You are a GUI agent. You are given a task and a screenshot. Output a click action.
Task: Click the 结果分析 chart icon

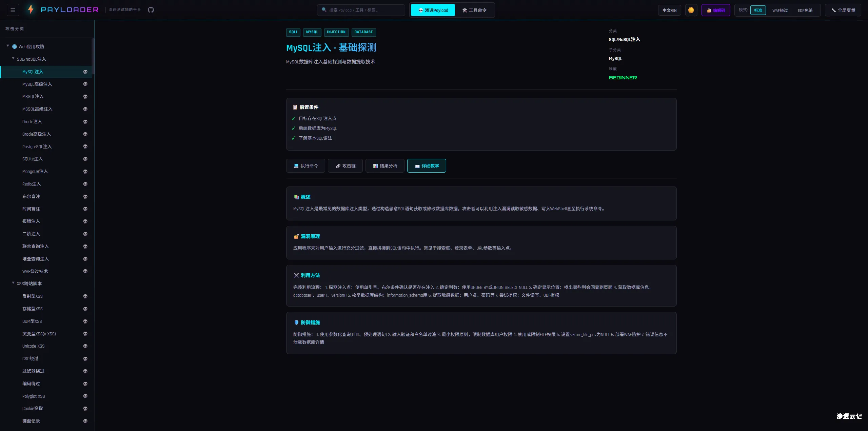[x=375, y=166]
